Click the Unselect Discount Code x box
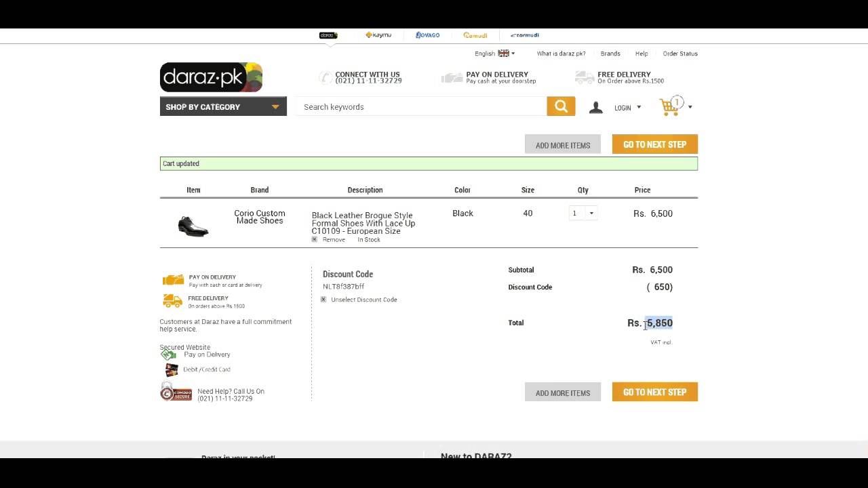 click(x=323, y=299)
